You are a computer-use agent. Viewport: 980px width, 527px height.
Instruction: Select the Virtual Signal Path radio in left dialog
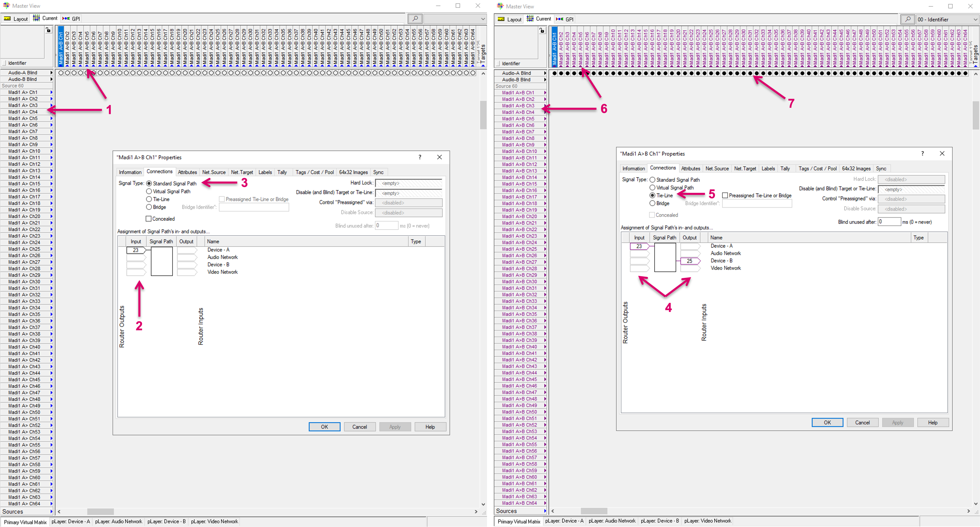(x=149, y=191)
